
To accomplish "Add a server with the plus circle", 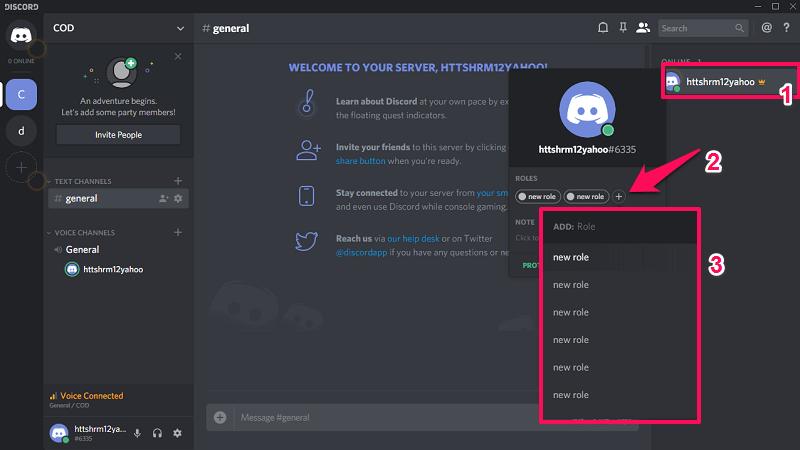I will [21, 167].
